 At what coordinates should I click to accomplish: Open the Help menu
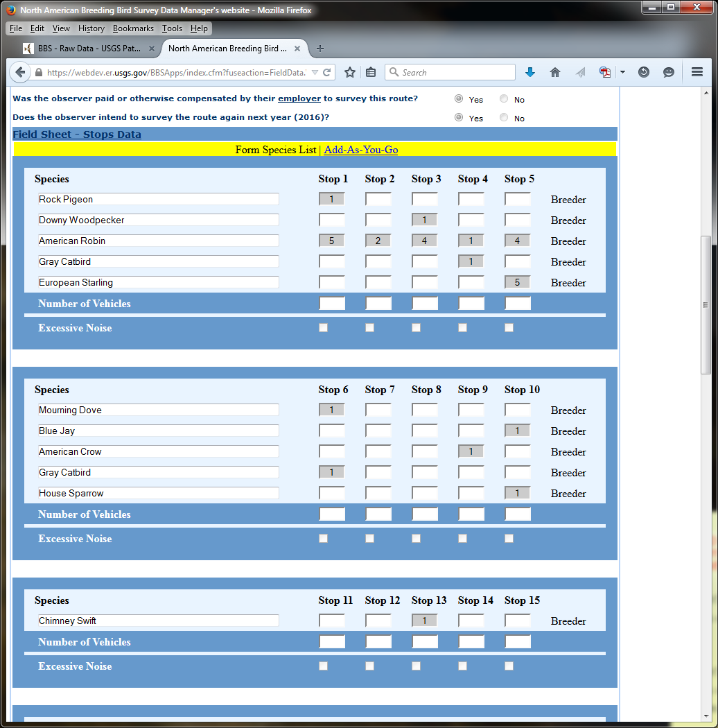pos(199,28)
